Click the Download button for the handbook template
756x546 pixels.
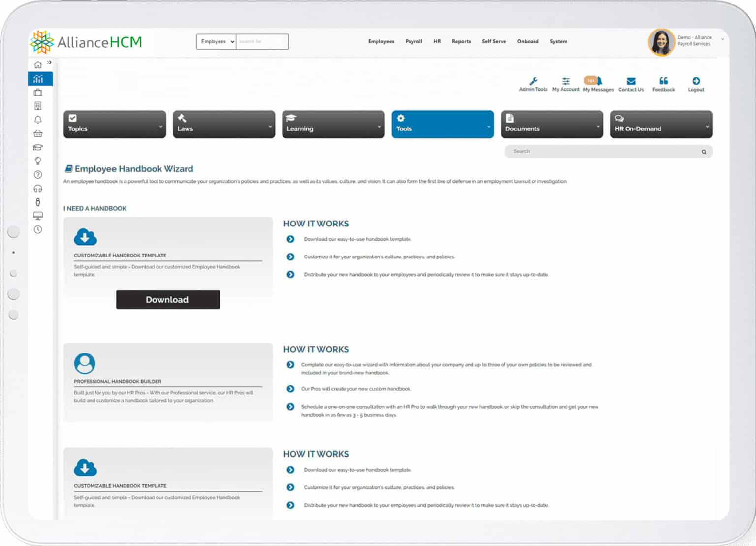tap(168, 300)
